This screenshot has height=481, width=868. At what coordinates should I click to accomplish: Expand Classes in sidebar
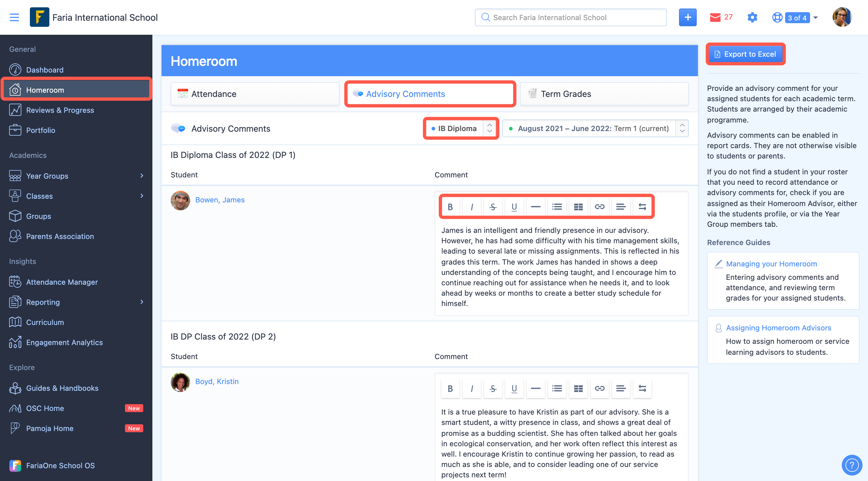pyautogui.click(x=141, y=196)
